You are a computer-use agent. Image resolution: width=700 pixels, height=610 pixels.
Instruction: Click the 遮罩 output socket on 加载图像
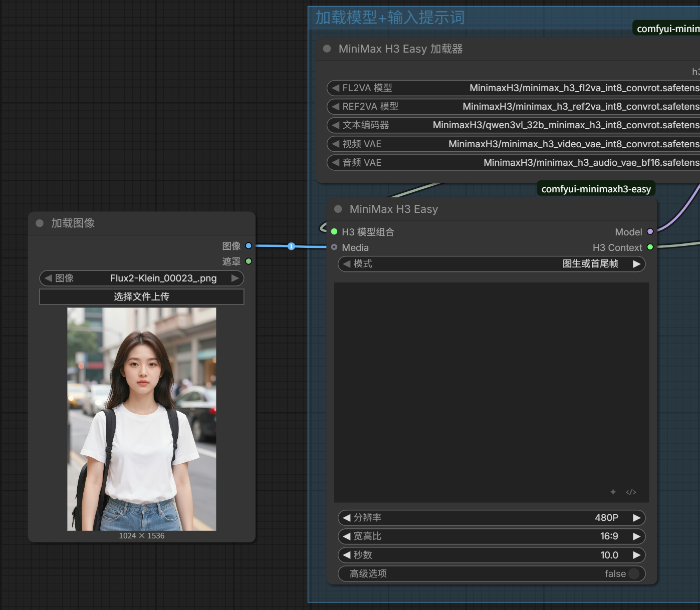pyautogui.click(x=249, y=261)
